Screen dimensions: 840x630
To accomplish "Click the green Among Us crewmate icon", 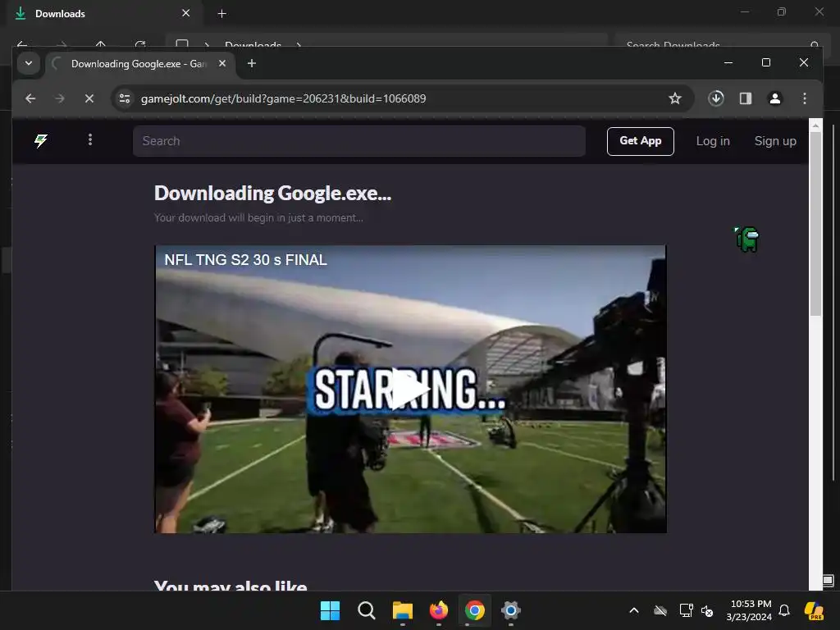I will point(746,239).
